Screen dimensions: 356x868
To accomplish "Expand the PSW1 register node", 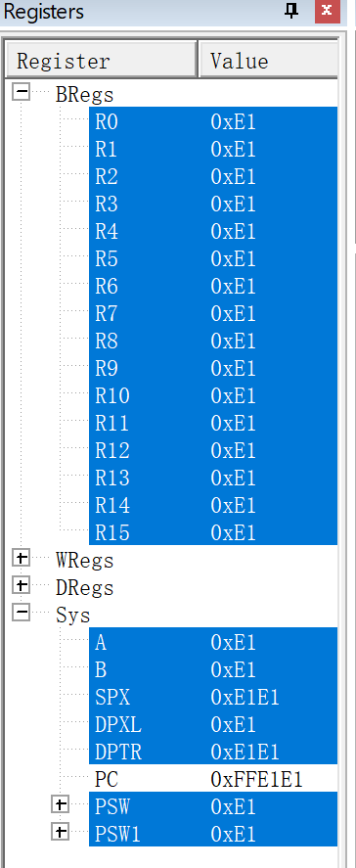I will point(61,832).
